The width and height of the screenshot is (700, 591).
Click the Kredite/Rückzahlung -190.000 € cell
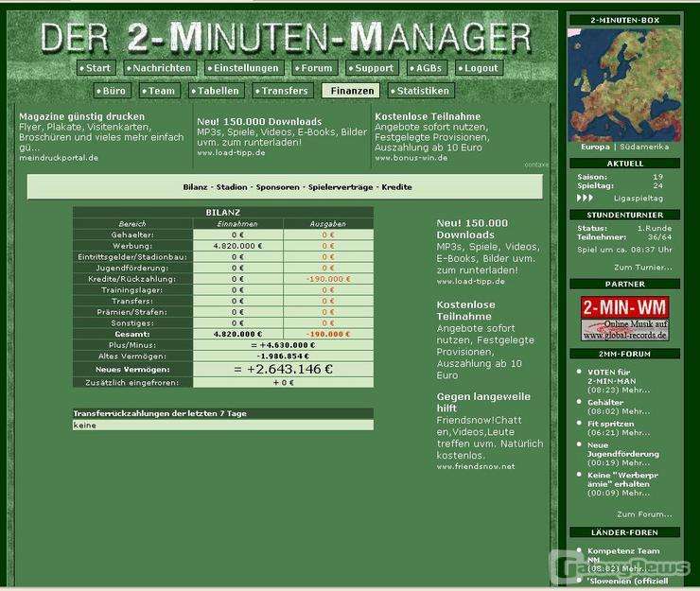328,279
